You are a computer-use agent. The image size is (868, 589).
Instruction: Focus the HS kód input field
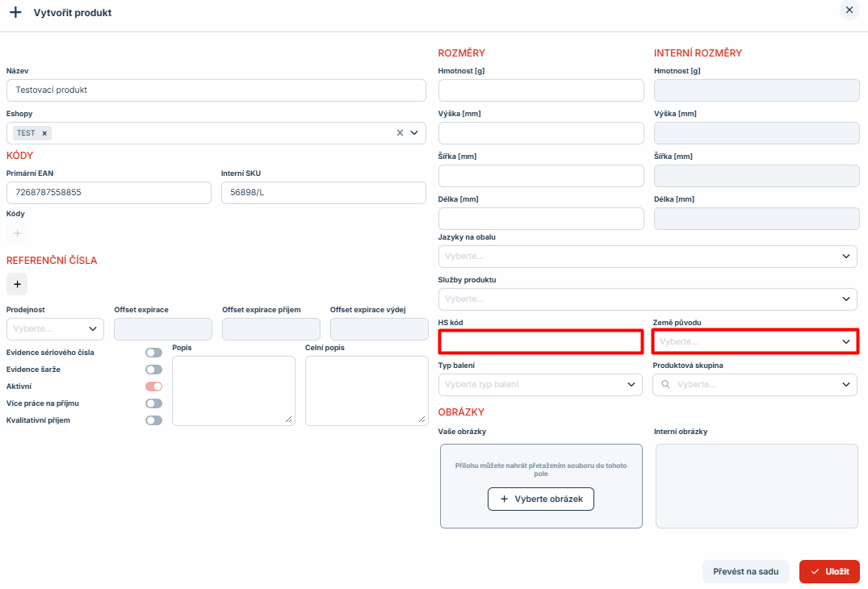[540, 342]
